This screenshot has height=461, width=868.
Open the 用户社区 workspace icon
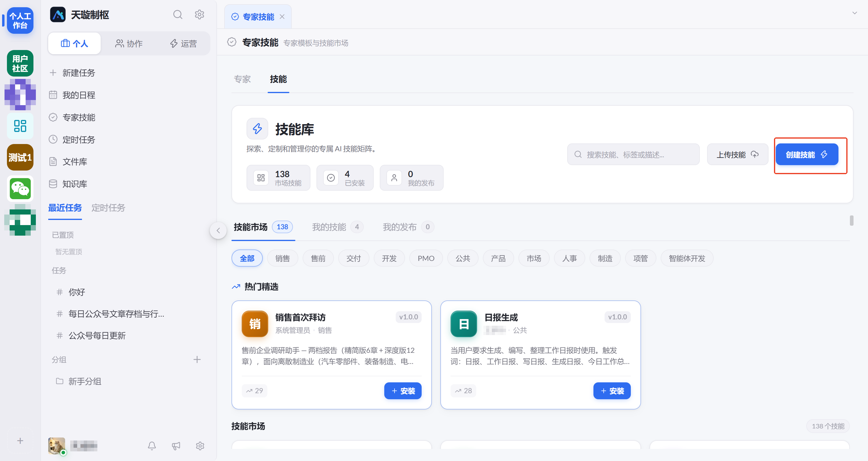(20, 63)
